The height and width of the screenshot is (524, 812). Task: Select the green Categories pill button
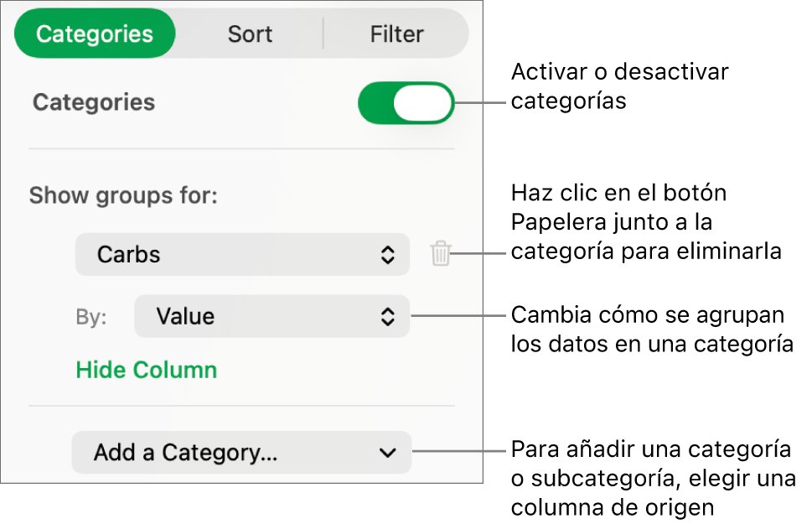coord(94,34)
